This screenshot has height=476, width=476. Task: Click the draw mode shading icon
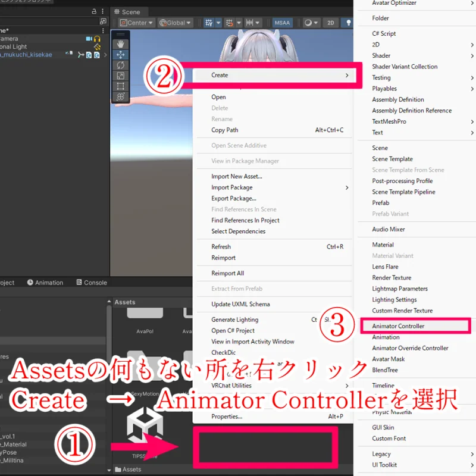point(308,23)
